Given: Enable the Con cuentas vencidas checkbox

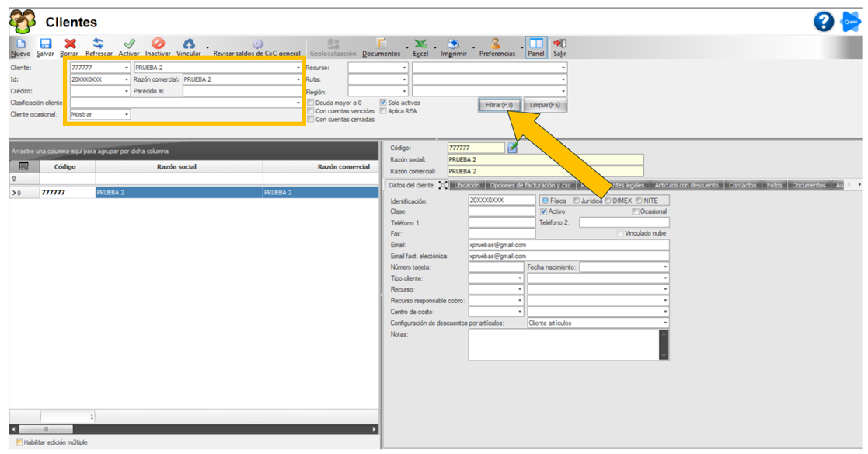Looking at the screenshot, I should pyautogui.click(x=311, y=111).
